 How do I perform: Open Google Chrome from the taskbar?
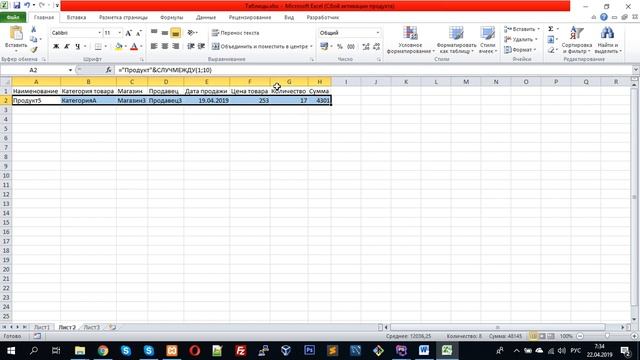tap(103, 350)
